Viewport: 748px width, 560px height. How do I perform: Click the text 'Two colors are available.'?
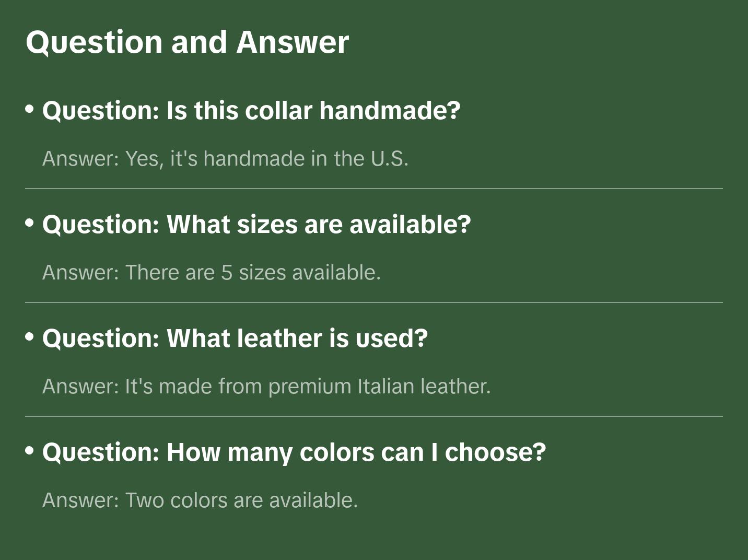(x=241, y=500)
